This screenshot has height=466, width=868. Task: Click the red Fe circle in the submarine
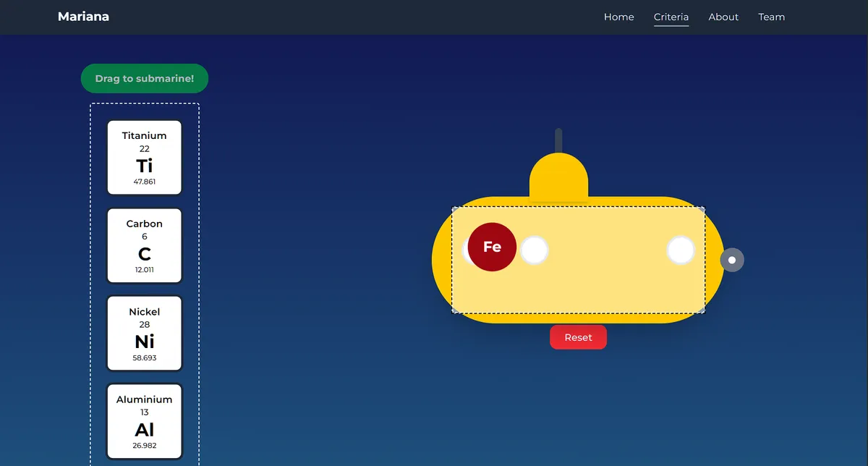coord(492,247)
